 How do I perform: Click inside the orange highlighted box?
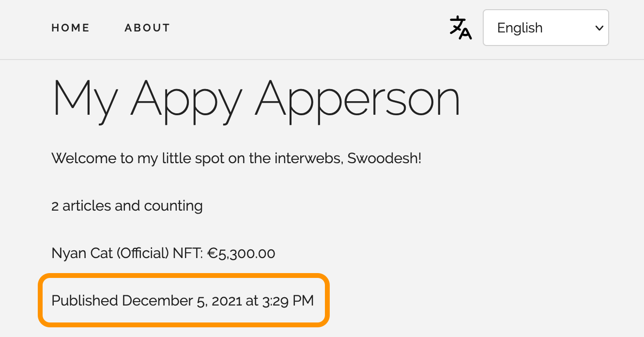coord(183,301)
